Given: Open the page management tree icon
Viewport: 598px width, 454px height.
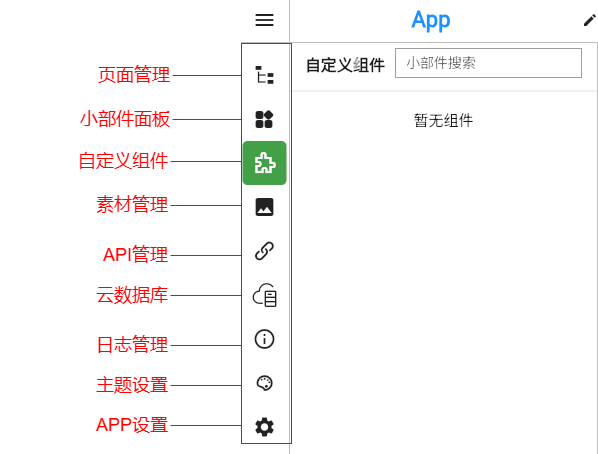Looking at the screenshot, I should click(x=264, y=75).
